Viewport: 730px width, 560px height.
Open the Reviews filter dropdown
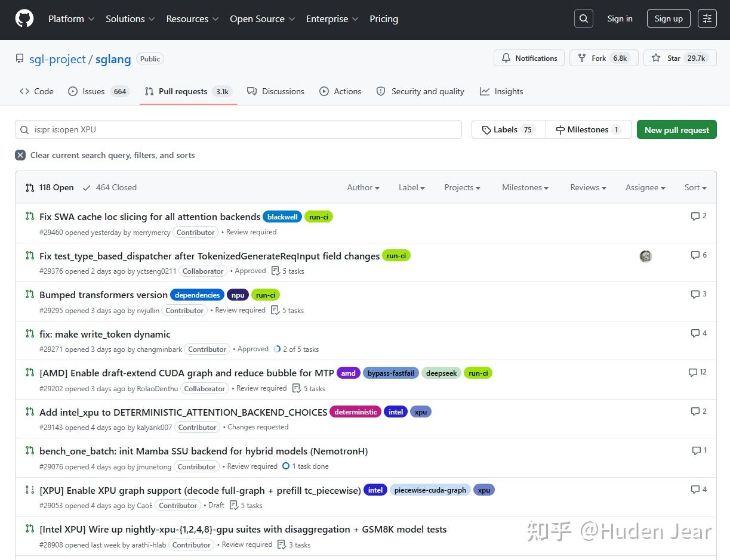[588, 187]
